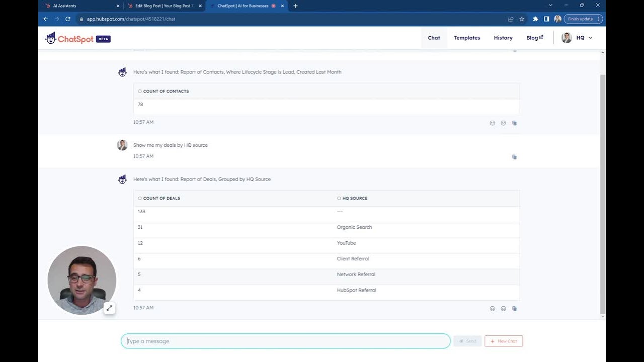Close the Edit Blog Post browser tab

pos(200,6)
